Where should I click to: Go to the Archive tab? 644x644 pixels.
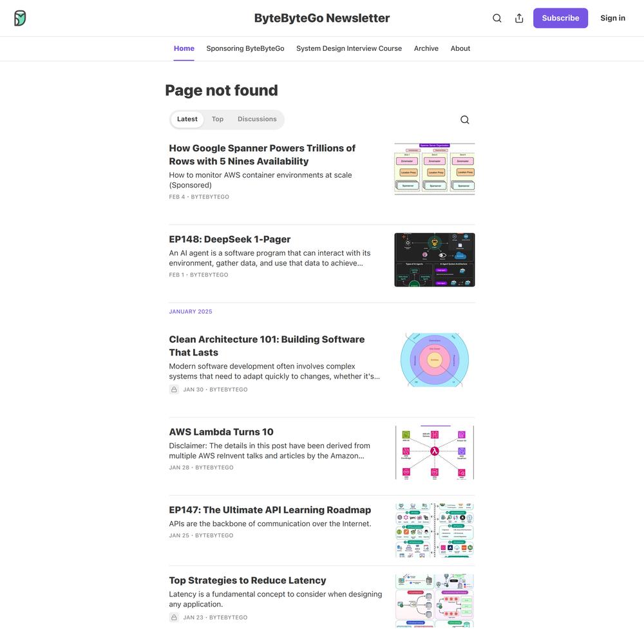426,48
